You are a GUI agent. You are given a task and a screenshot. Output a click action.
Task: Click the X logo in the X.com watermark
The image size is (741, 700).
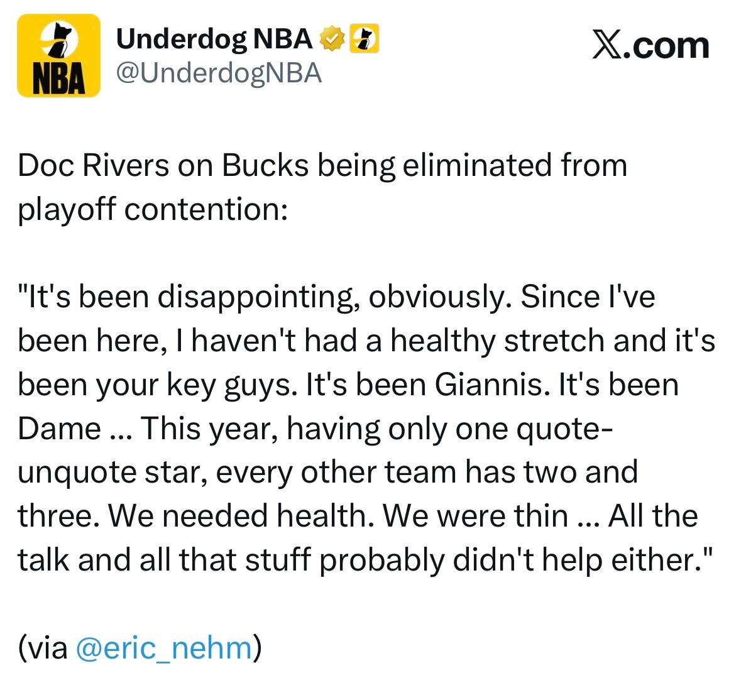click(x=607, y=46)
